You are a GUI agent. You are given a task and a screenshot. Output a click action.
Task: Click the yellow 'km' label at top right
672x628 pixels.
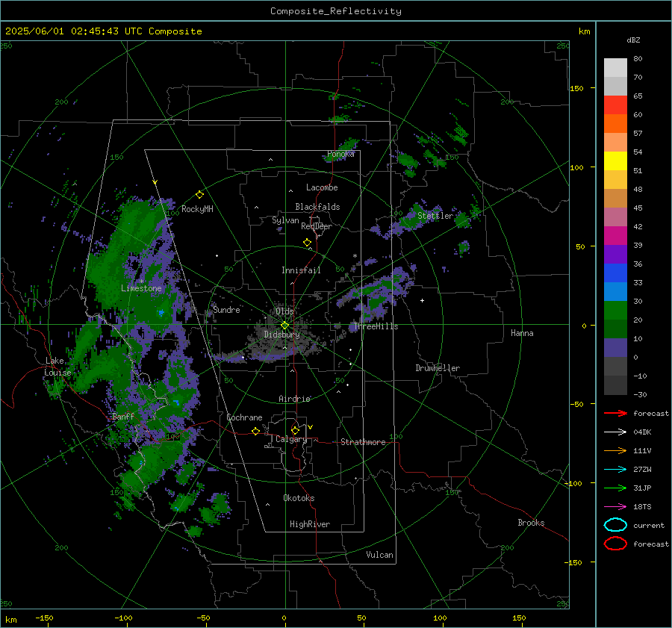pyautogui.click(x=584, y=31)
